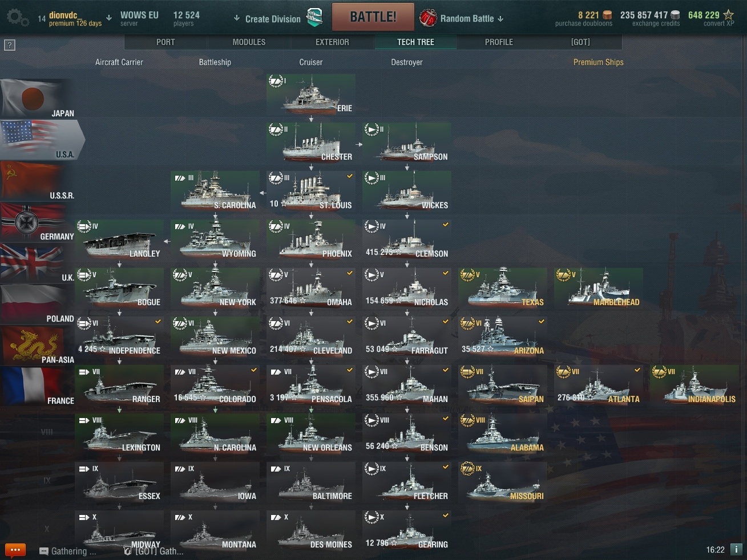This screenshot has width=747, height=560.
Task: Expand the Create Division dropdown arrow
Action: (237, 18)
